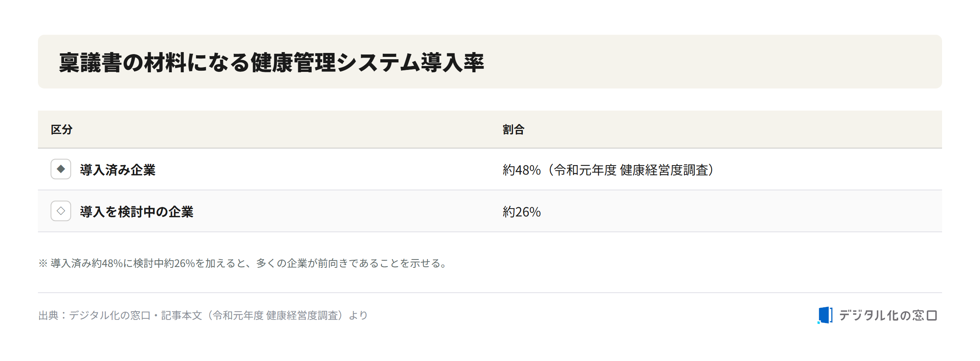Screen dimensions: 980x361
Task: Click the 出典 source citation text
Action: click(x=203, y=315)
